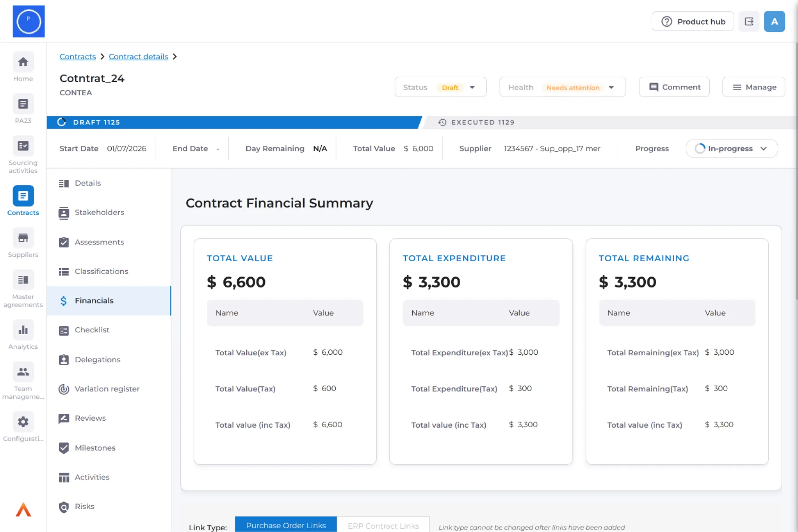
Task: Click the Variation register icon
Action: (x=64, y=389)
